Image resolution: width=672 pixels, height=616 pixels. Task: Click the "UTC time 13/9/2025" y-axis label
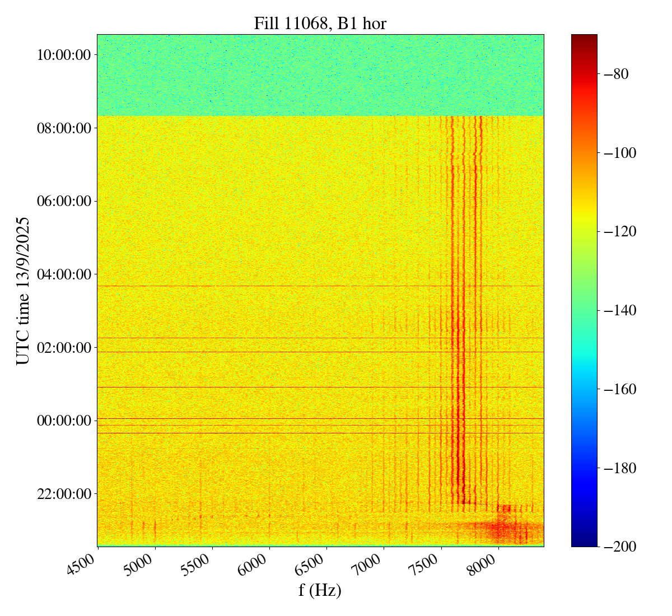pos(23,291)
